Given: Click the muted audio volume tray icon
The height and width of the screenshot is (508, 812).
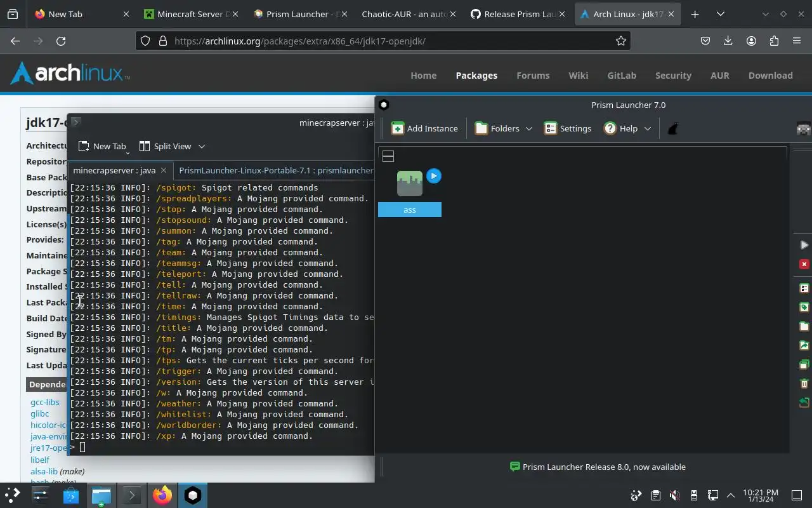Looking at the screenshot, I should pyautogui.click(x=675, y=495).
